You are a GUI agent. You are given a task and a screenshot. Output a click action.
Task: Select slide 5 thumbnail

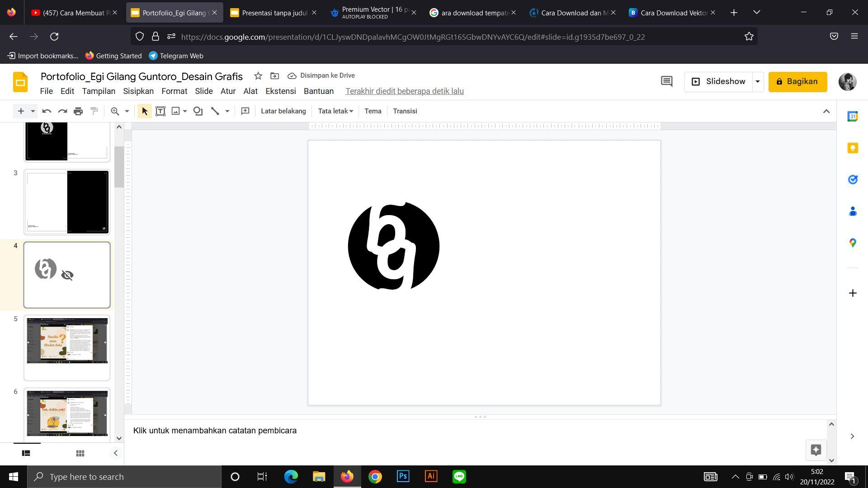click(x=67, y=347)
